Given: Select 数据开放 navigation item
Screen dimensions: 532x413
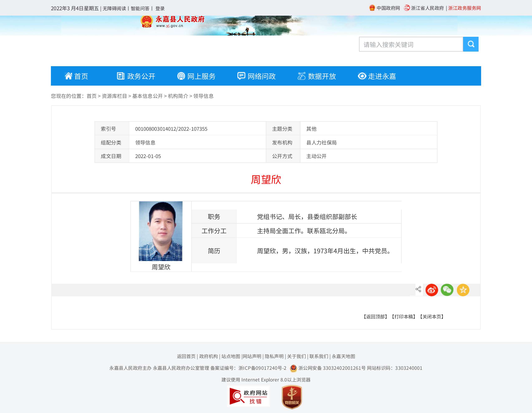Looking at the screenshot, I should [x=317, y=76].
